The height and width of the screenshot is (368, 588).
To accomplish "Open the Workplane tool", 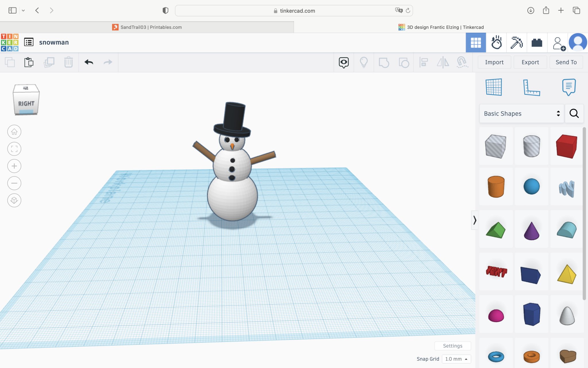I will click(x=494, y=87).
